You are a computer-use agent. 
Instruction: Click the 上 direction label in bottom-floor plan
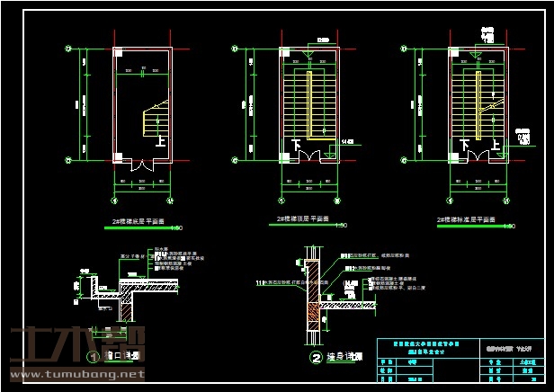pyautogui.click(x=160, y=141)
